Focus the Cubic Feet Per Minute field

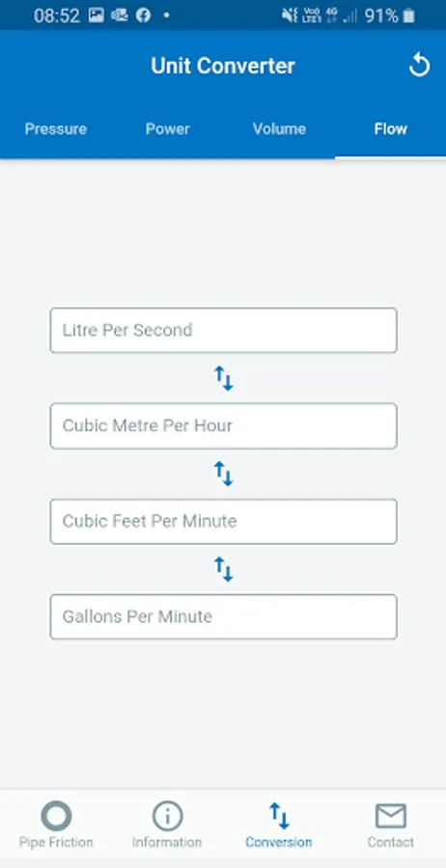[x=223, y=522]
